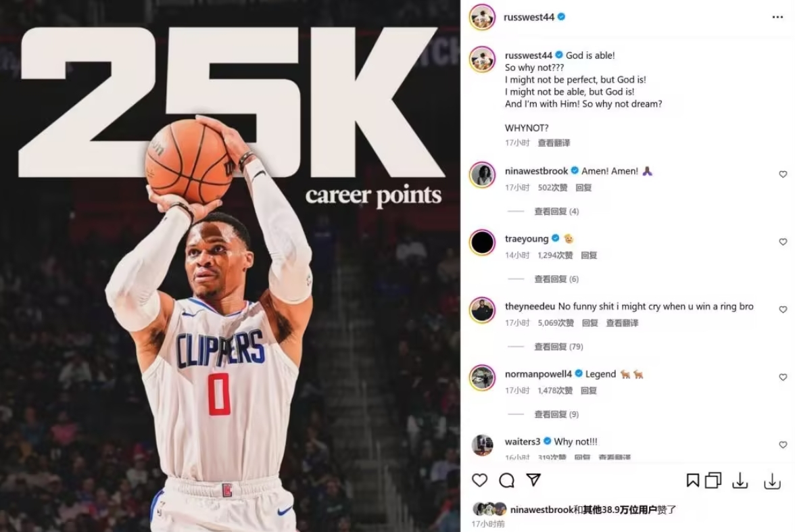
Task: Open comment box via speech bubble icon
Action: coord(506,480)
